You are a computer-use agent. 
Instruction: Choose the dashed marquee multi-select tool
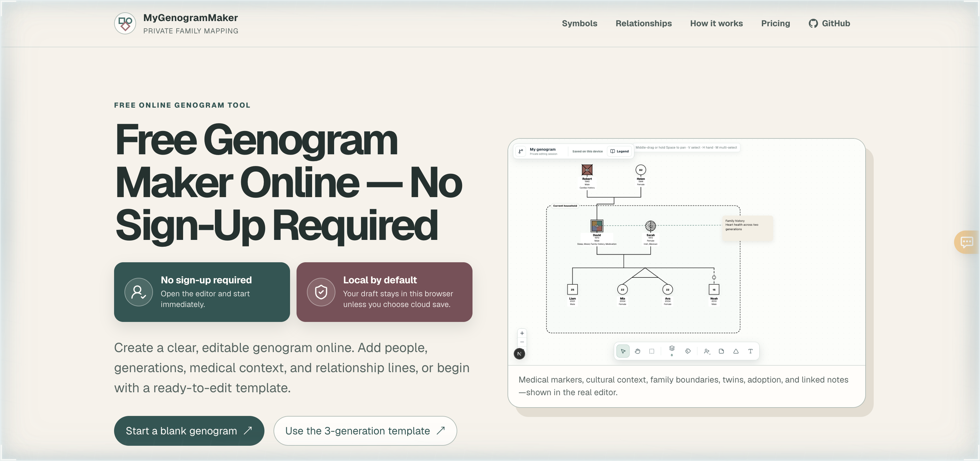point(652,351)
